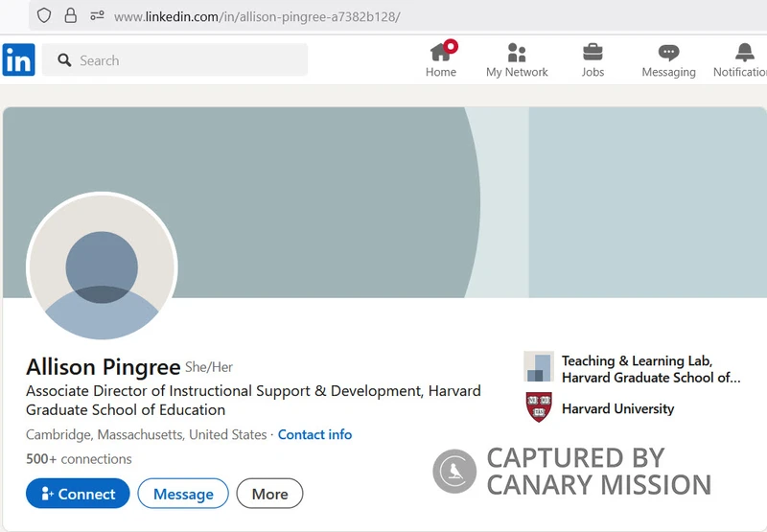This screenshot has width=767, height=532.
Task: Open My Network people icon
Action: tap(517, 53)
